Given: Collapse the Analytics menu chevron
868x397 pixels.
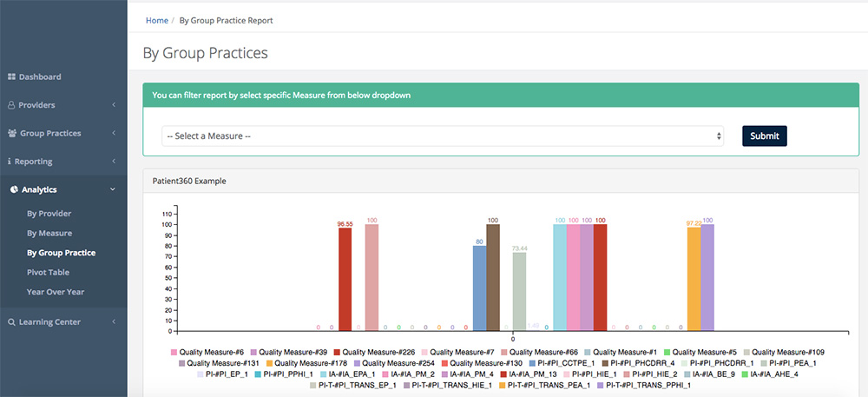Looking at the screenshot, I should click(x=114, y=189).
